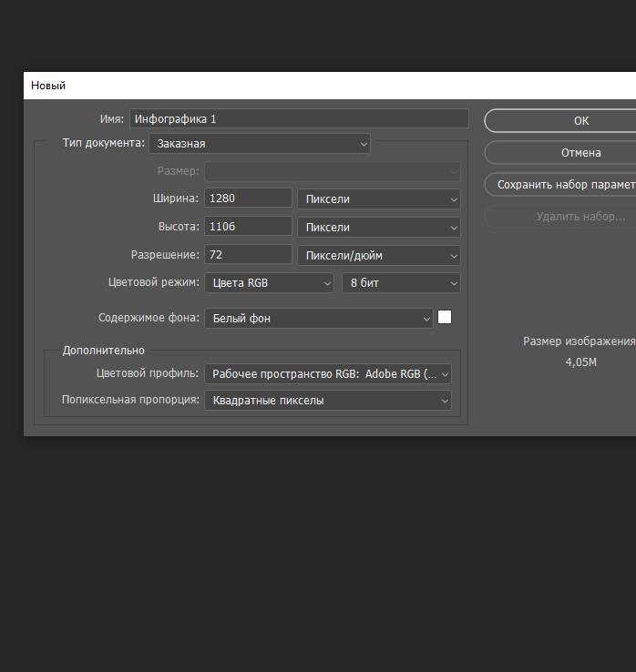Expand Попиксельная пропорция dropdown showing Квадратные пикселы
Screen dimensions: 636x672
pos(327,400)
